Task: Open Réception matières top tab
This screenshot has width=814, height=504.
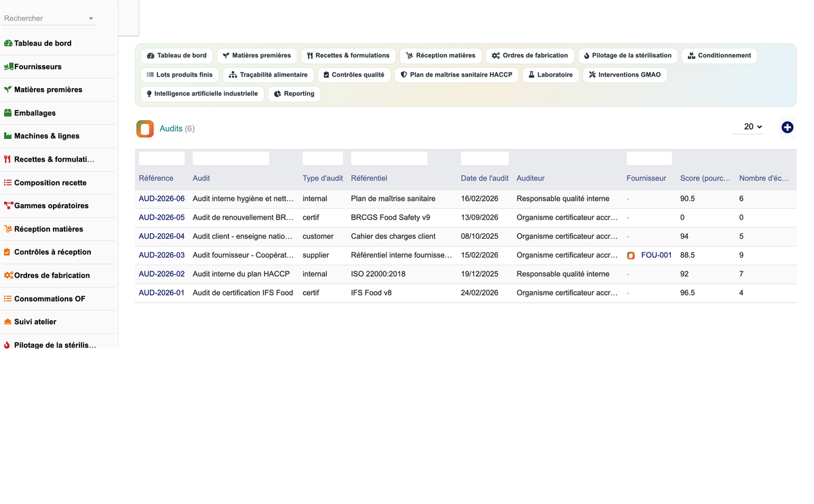Action: coord(441,56)
